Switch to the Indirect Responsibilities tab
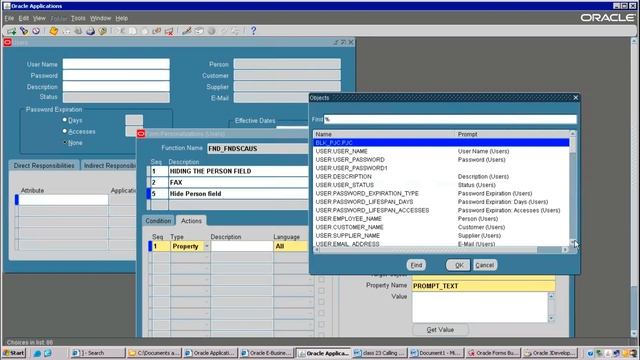Viewport: 640px width, 360px height. click(109, 165)
